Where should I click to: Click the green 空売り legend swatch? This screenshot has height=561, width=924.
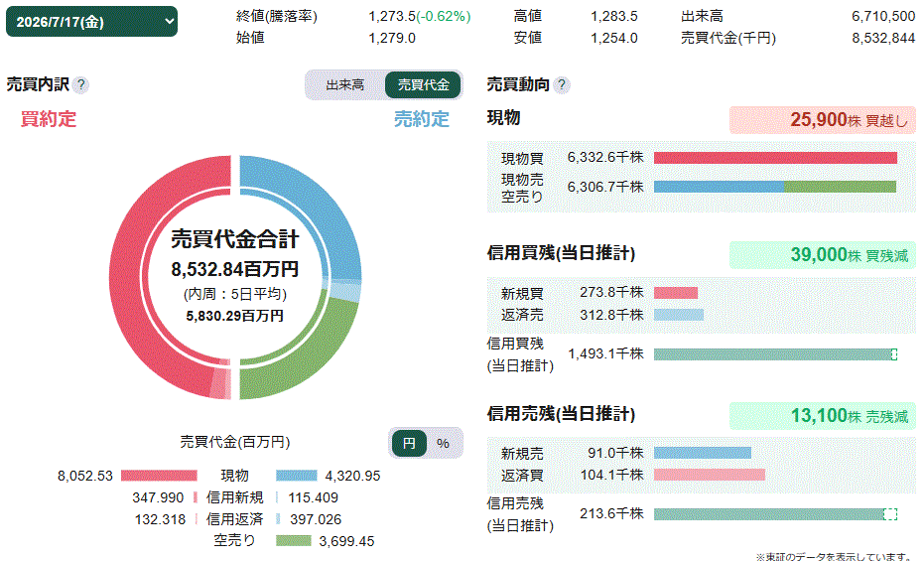pyautogui.click(x=294, y=541)
